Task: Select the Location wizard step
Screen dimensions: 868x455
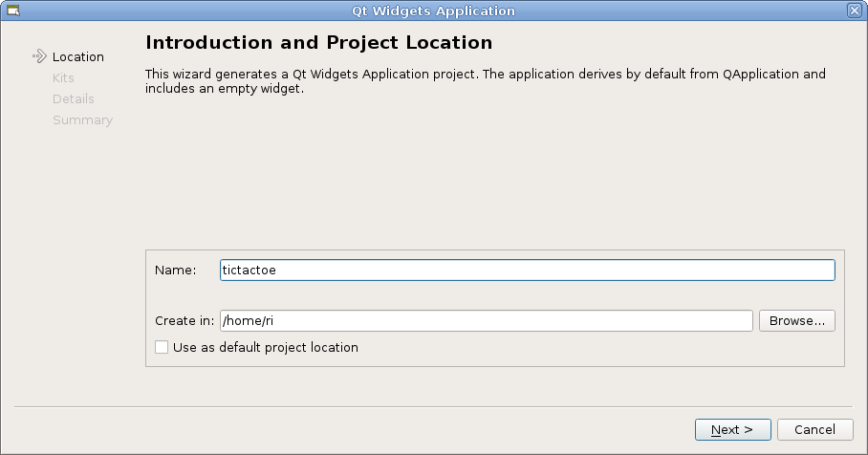Action: [x=77, y=56]
